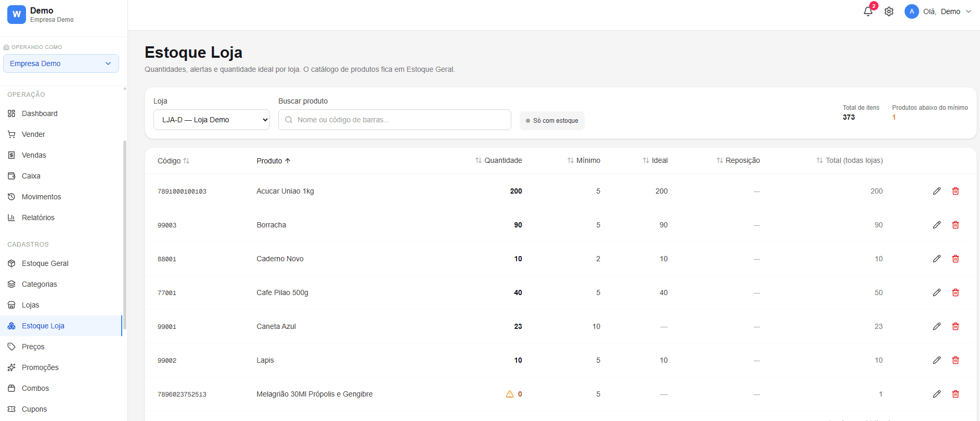Open Promoções in the sidebar
Image resolution: width=980 pixels, height=421 pixels.
pyautogui.click(x=61, y=367)
